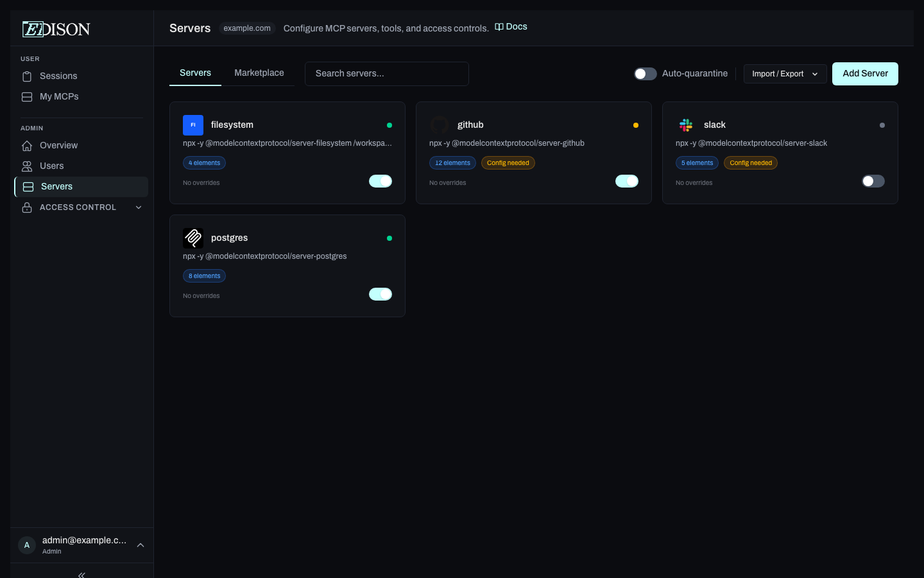The image size is (924, 578).
Task: Click the postgres server icon
Action: pos(193,238)
